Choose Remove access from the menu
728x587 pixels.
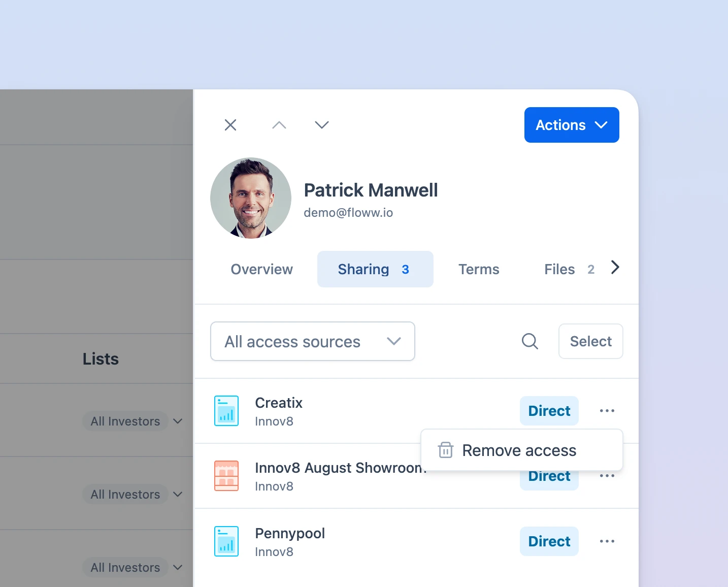[x=522, y=450]
